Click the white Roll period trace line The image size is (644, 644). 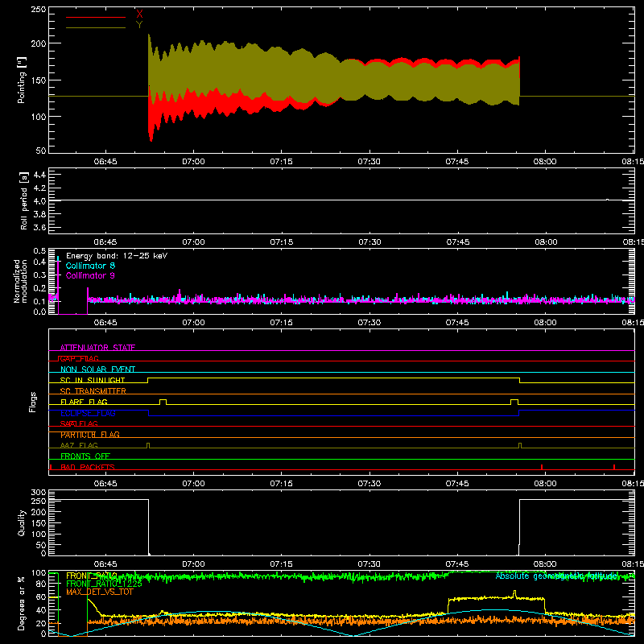pos(341,200)
